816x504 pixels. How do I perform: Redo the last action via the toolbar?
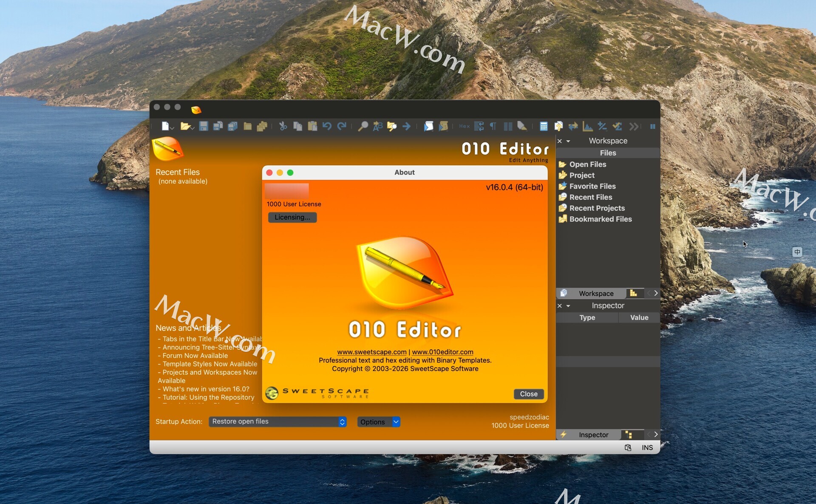[x=342, y=126]
